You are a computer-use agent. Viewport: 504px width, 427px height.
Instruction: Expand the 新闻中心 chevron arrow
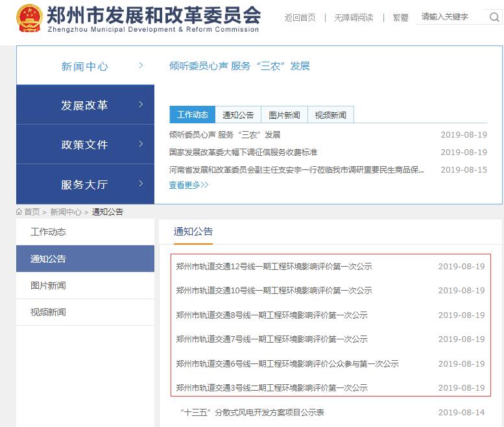click(x=141, y=66)
